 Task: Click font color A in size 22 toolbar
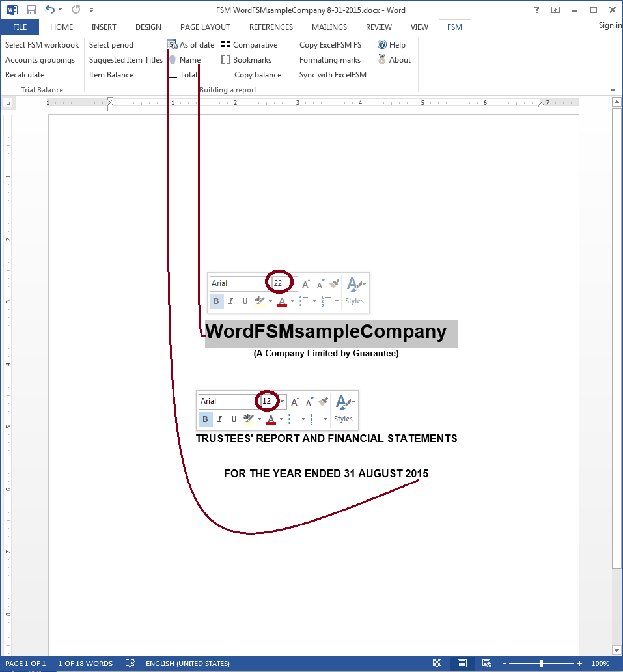point(282,301)
